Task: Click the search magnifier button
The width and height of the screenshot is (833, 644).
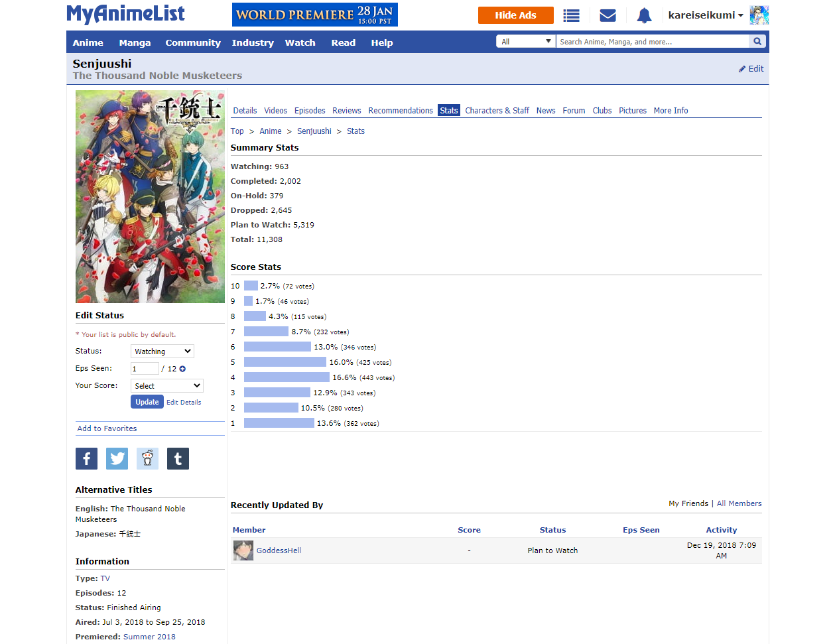Action: click(x=757, y=42)
